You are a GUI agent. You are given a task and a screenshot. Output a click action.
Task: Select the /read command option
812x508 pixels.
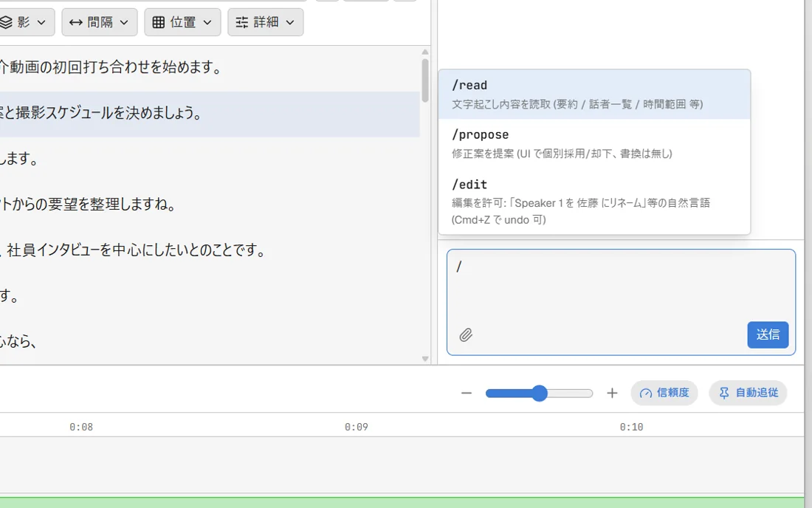[594, 95]
